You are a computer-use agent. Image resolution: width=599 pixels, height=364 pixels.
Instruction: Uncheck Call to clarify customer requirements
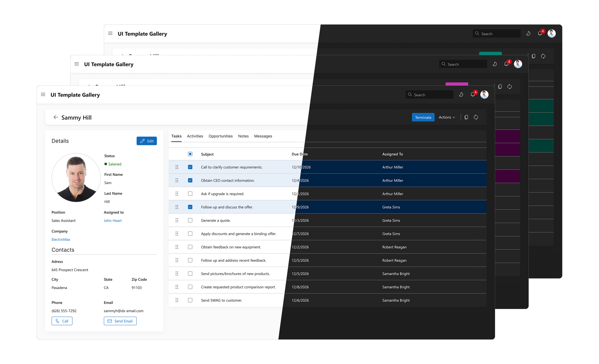tap(190, 167)
